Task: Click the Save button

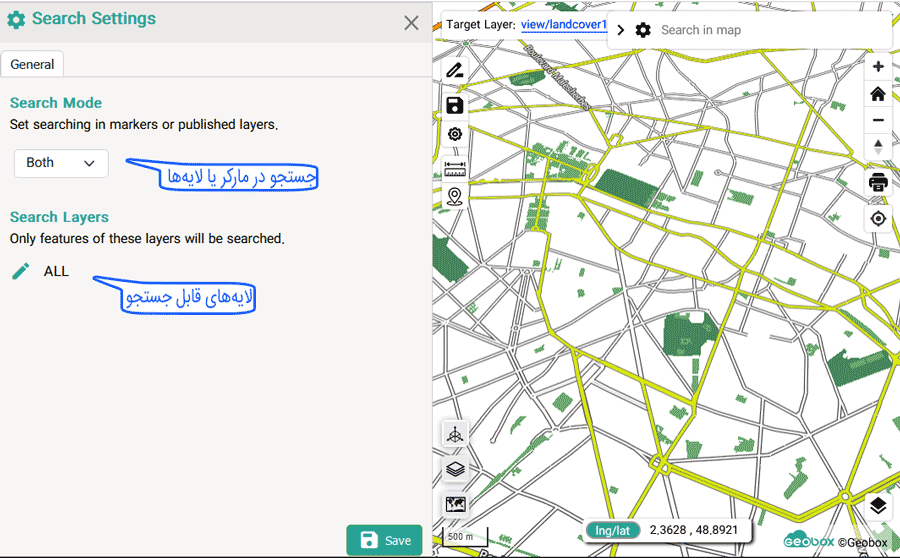Action: click(384, 540)
